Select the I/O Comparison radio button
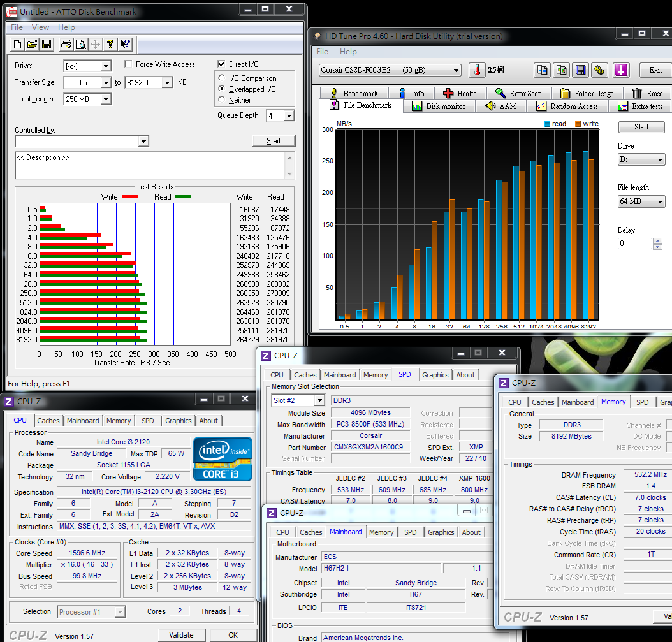 [222, 78]
